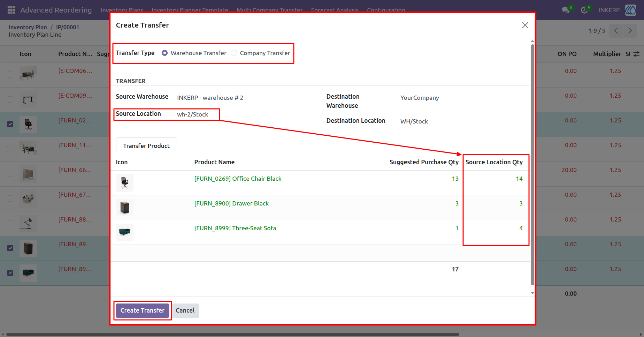
Task: Open the Forecast Analysis menu
Action: (x=335, y=10)
